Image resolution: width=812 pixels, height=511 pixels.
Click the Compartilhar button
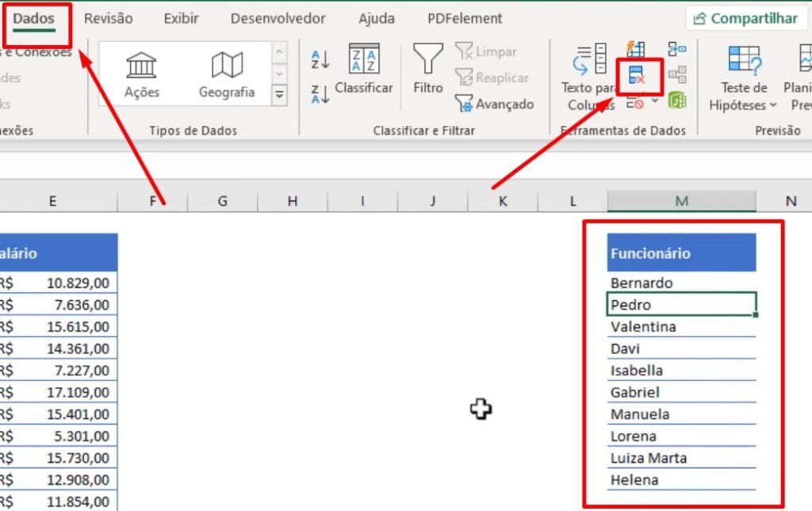point(745,17)
